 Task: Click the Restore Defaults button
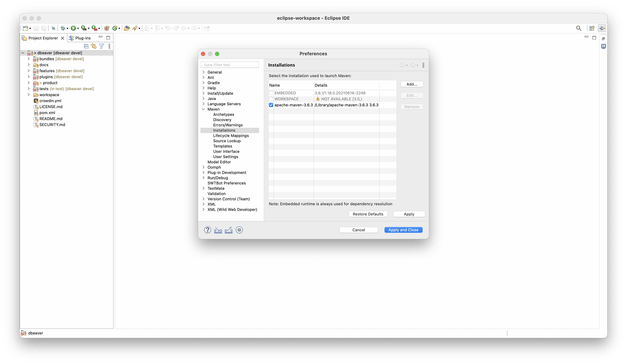(368, 214)
